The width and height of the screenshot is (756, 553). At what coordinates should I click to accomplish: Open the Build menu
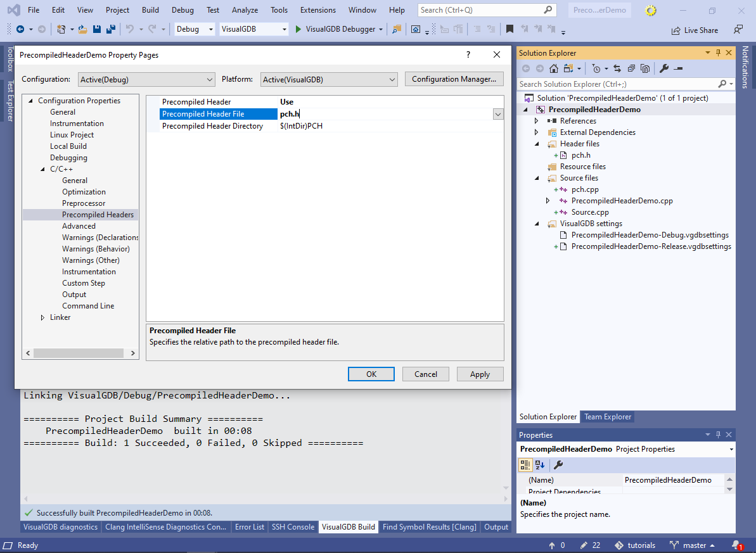[x=150, y=10]
